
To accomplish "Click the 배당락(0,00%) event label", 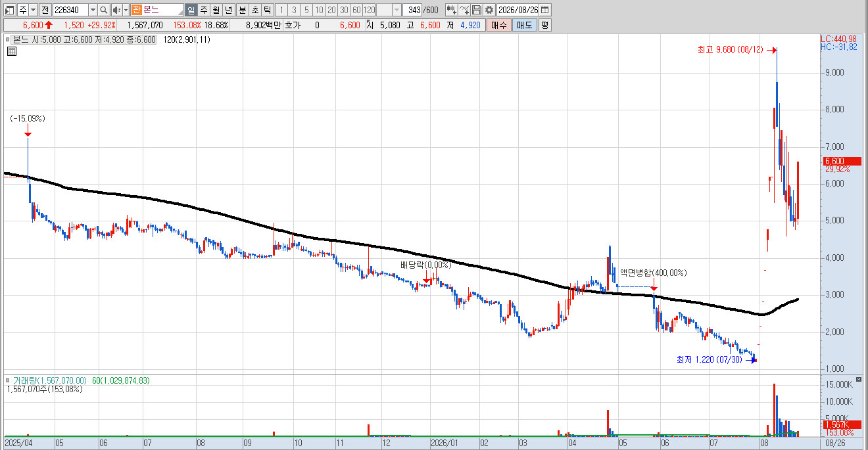I will tap(425, 265).
